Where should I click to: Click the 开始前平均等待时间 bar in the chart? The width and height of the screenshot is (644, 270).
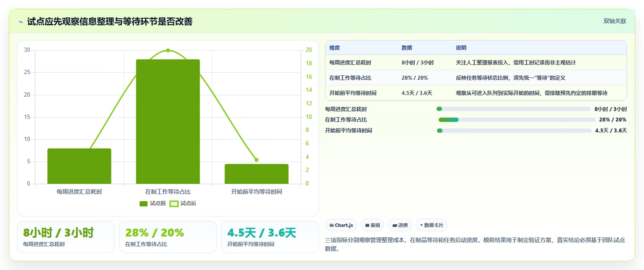[256, 174]
